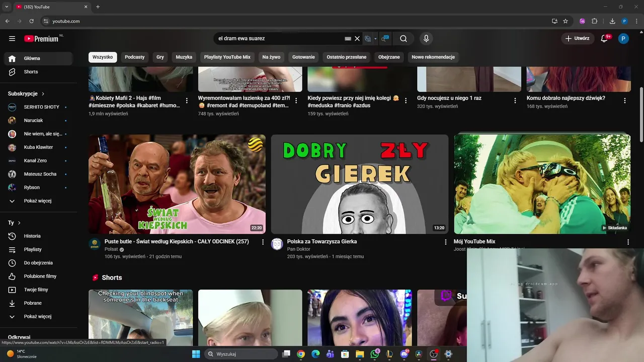Open the Mój YouTube Mix thumbnail
The image size is (644, 362).
point(542,184)
